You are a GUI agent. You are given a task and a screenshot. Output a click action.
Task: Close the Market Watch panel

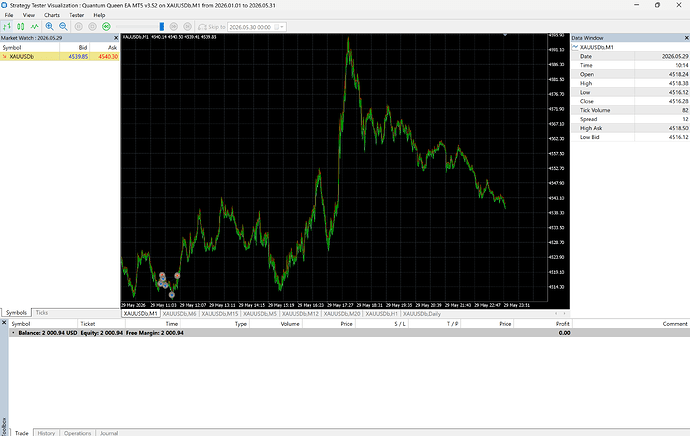116,38
